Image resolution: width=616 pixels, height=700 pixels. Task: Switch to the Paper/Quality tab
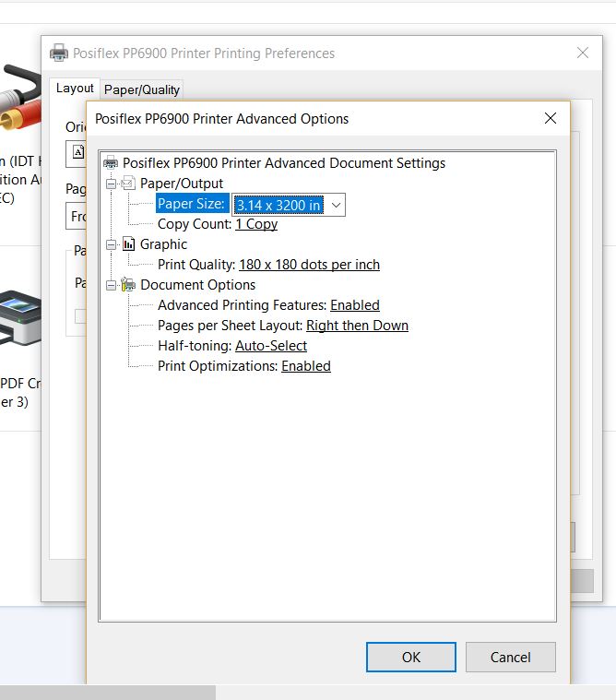click(x=141, y=90)
